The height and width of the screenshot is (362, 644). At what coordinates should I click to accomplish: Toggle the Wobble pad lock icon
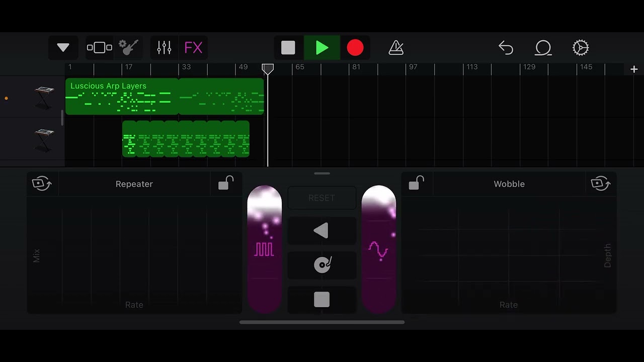coord(417,184)
